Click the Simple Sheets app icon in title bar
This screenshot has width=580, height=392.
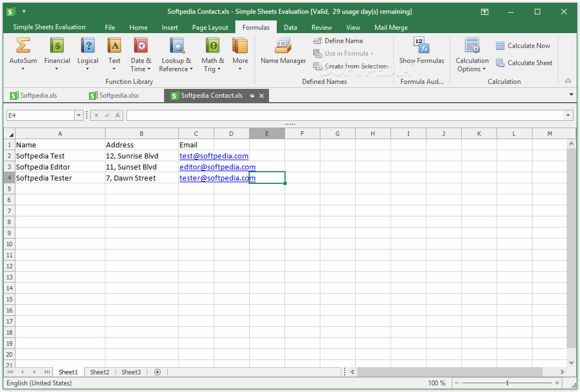coord(10,12)
